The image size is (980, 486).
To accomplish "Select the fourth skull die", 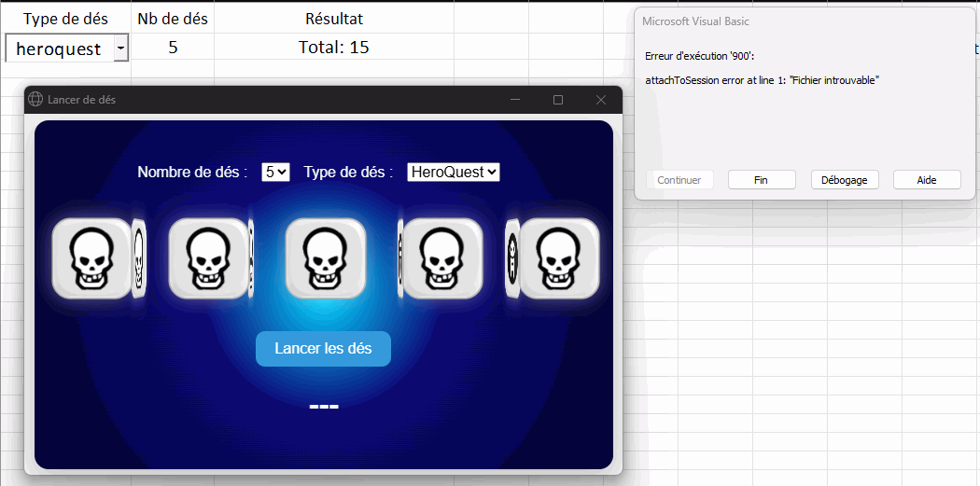I will tap(442, 258).
